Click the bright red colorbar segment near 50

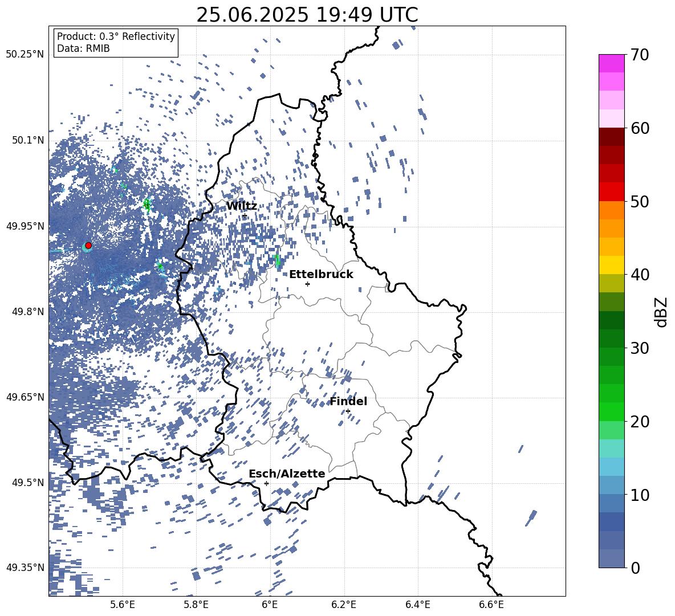611,192
